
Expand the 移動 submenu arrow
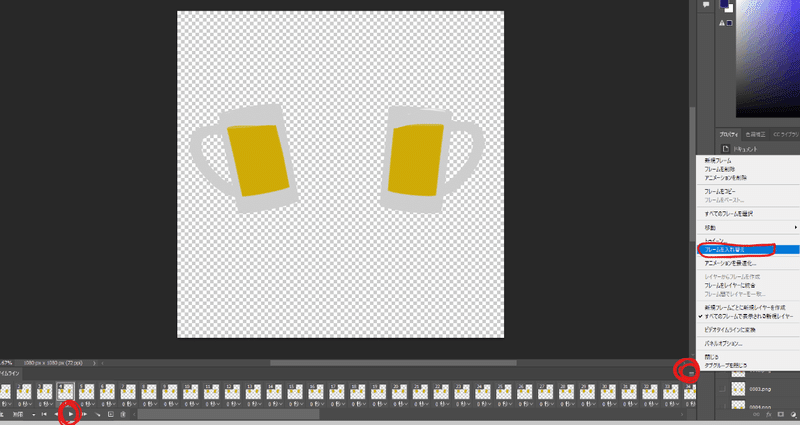795,227
